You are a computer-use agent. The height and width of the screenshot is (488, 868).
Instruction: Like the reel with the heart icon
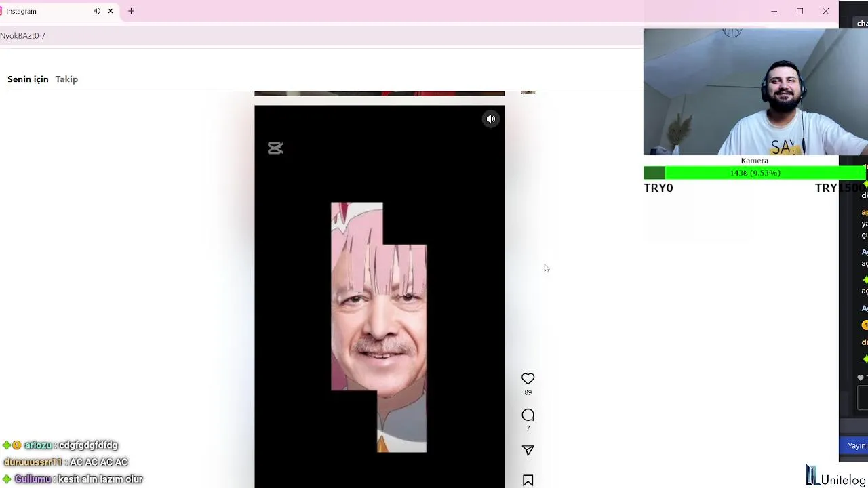[528, 379]
